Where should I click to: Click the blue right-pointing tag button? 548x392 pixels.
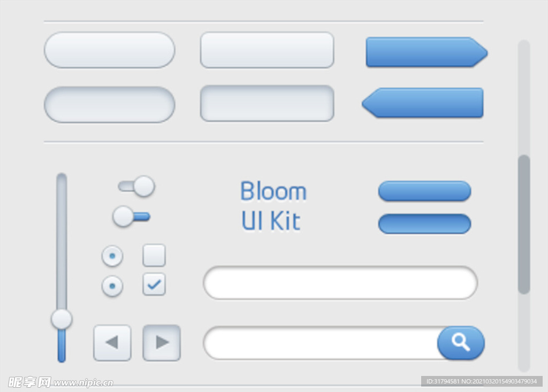[x=427, y=52]
